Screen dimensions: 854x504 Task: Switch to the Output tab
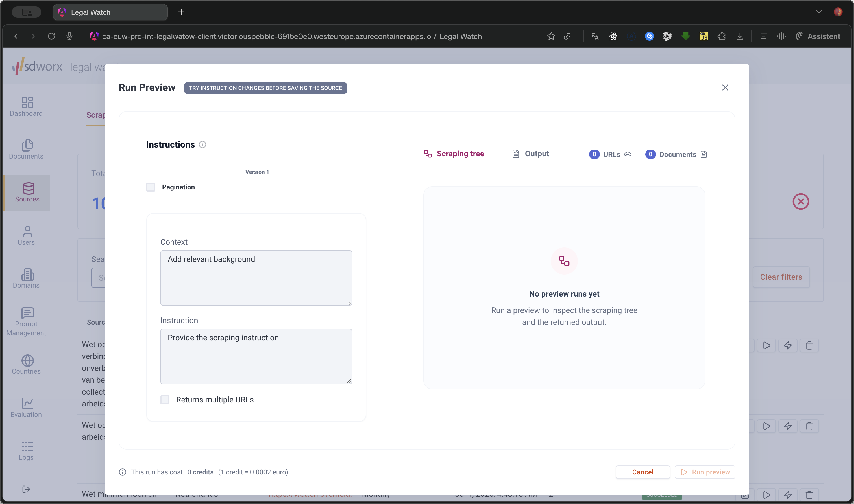click(530, 154)
